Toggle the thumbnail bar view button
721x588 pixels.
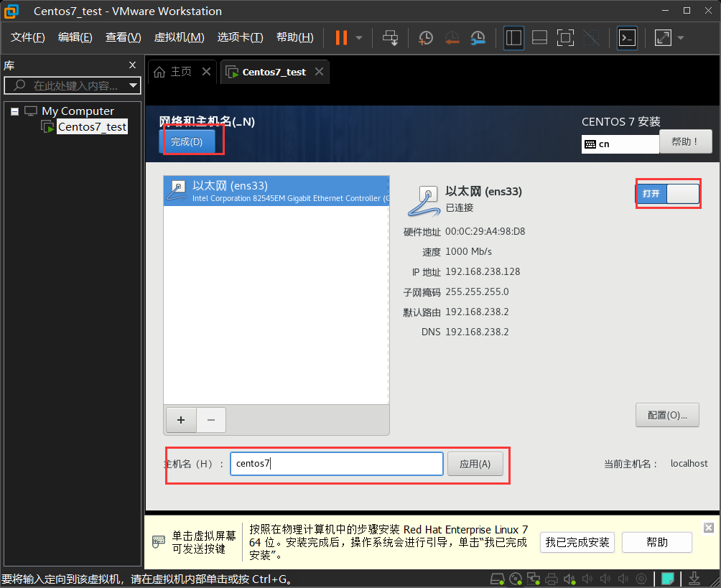pyautogui.click(x=539, y=38)
